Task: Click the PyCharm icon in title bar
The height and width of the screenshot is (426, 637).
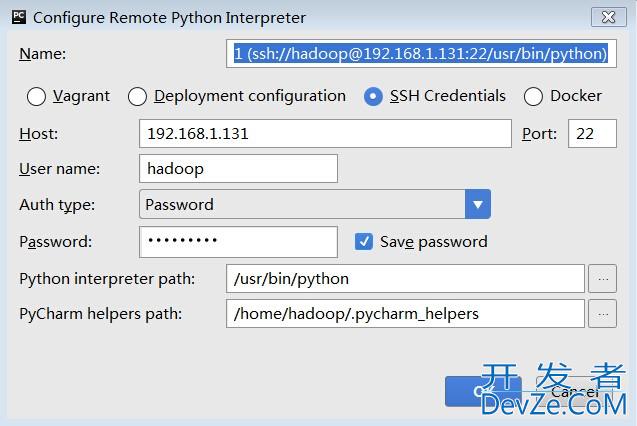Action: [19, 17]
